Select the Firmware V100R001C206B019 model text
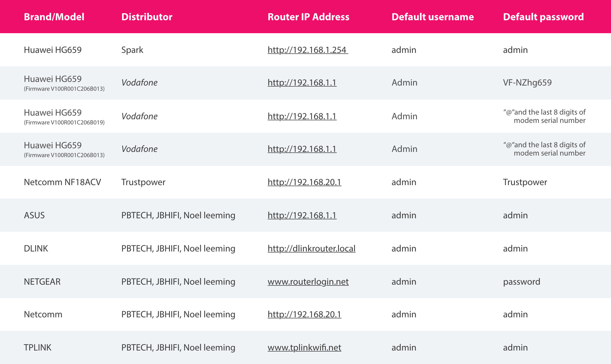This screenshot has width=611, height=364. pos(64,122)
